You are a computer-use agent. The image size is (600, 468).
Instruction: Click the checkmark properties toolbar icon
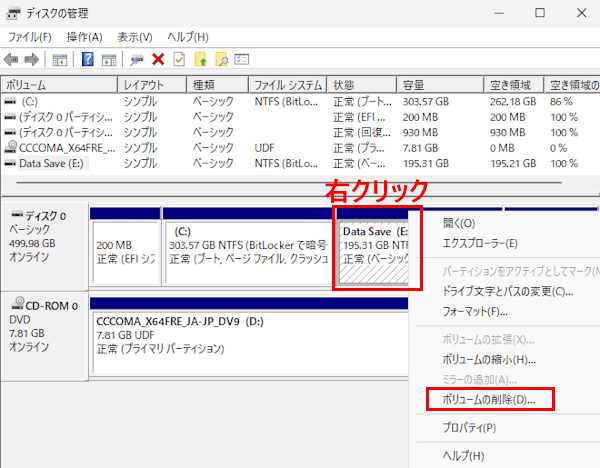(179, 59)
